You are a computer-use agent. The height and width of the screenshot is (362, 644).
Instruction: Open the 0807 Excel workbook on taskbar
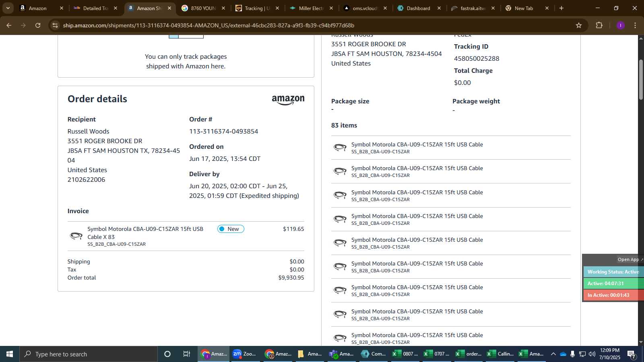pos(405,354)
